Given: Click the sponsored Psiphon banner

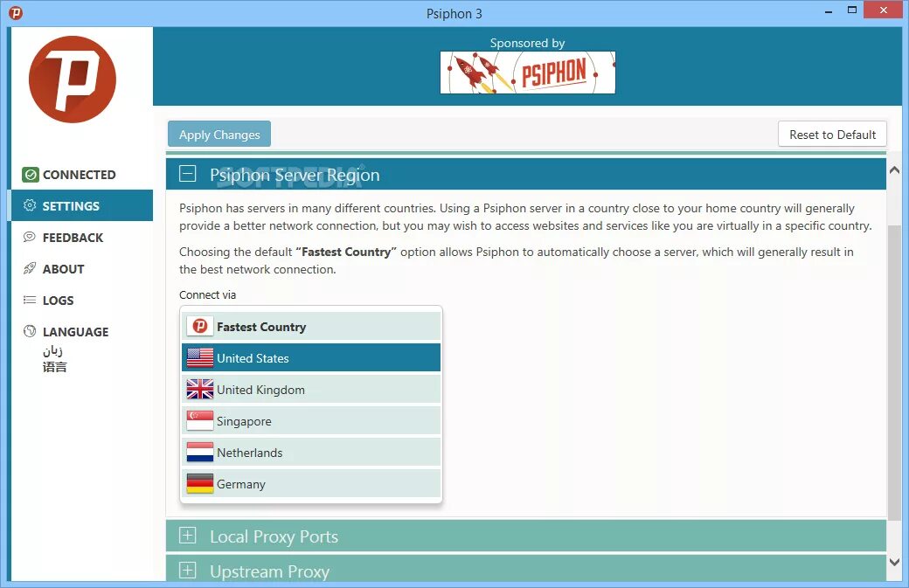Looking at the screenshot, I should (528, 73).
